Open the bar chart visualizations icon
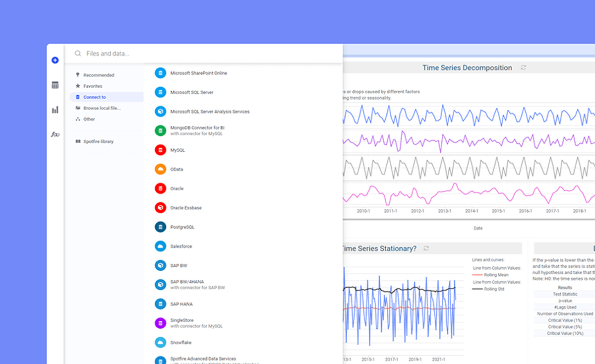The height and width of the screenshot is (364, 595). pyautogui.click(x=55, y=110)
